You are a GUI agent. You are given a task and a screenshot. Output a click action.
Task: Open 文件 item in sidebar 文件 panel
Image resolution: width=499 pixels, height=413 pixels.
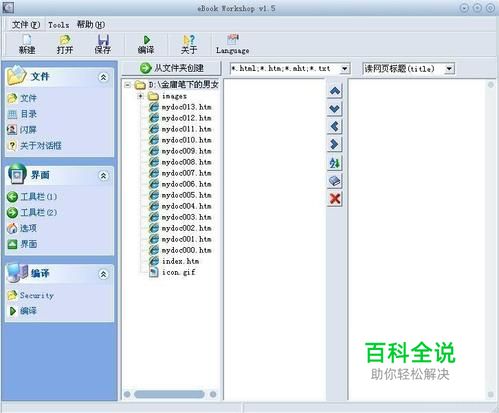[x=22, y=98]
